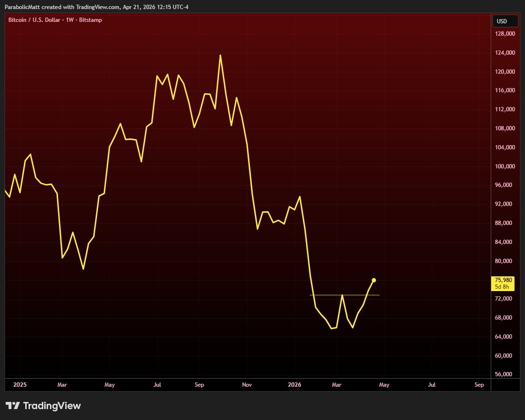Click the 64,000 price axis label
The image size is (525, 420).
click(x=505, y=337)
